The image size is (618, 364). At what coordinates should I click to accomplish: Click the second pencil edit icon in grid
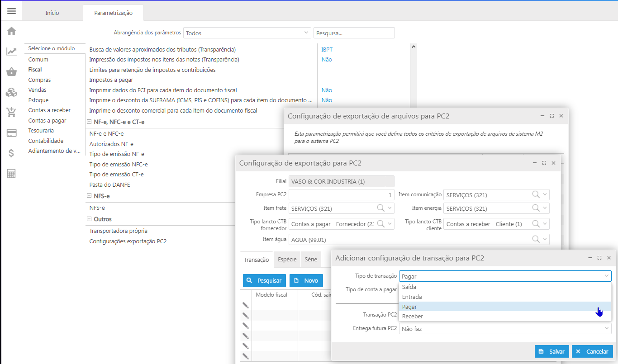pos(246,315)
